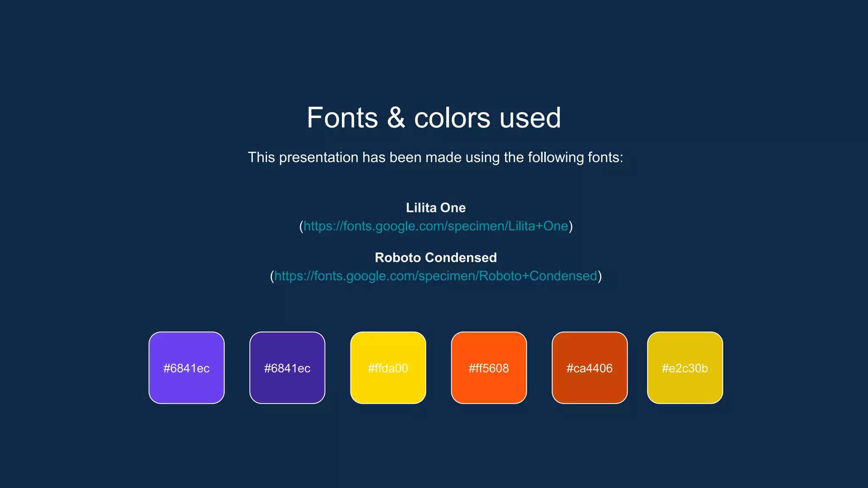Select the orange #ff5608 color swatch
Image resolution: width=868 pixels, height=488 pixels.
[489, 368]
